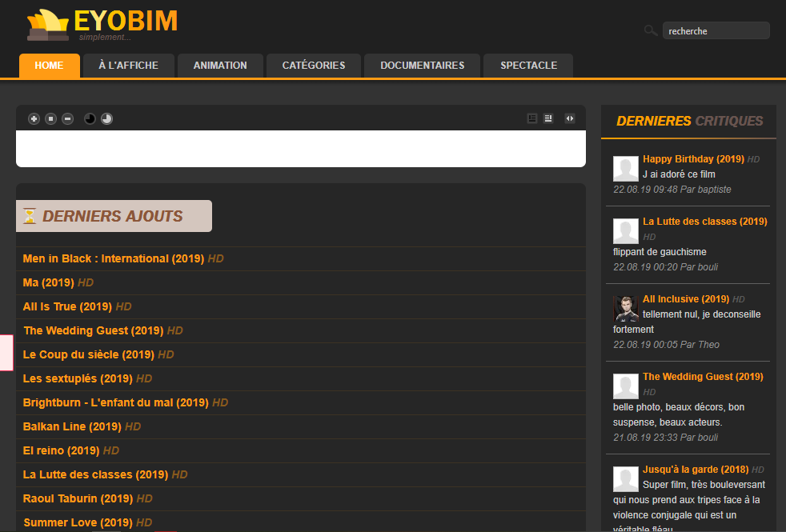Click avatar next to Jusqu'à la garde review

pyautogui.click(x=626, y=479)
